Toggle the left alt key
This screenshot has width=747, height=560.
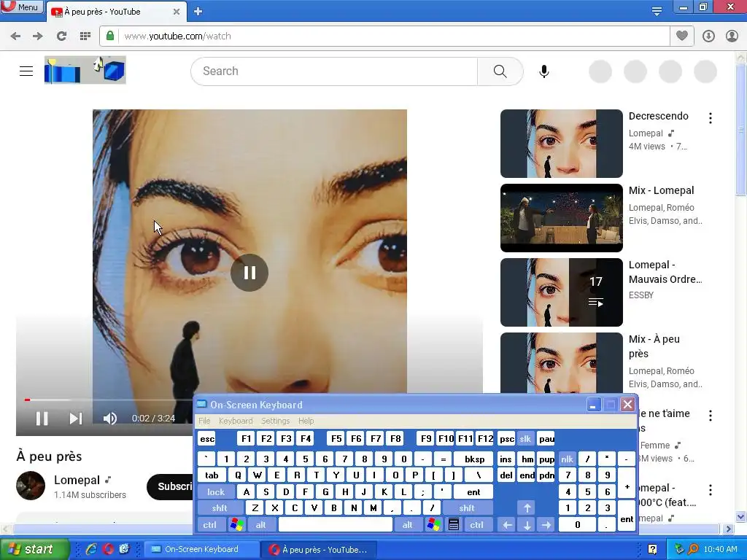tap(260, 525)
